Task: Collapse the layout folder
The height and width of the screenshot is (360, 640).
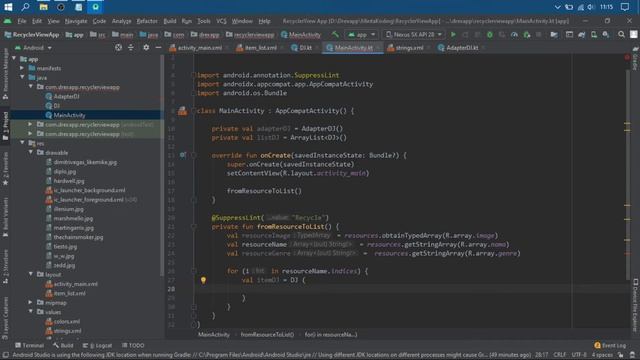Action: tap(31, 274)
